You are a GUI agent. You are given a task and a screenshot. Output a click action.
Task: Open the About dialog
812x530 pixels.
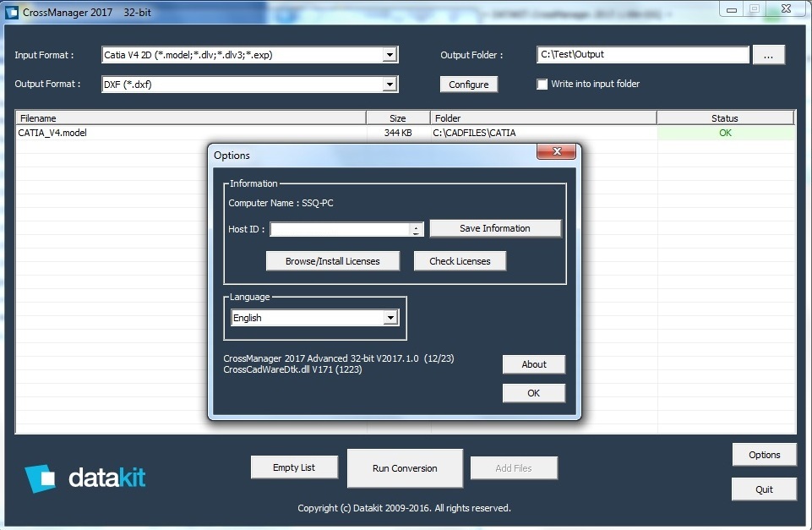(534, 364)
